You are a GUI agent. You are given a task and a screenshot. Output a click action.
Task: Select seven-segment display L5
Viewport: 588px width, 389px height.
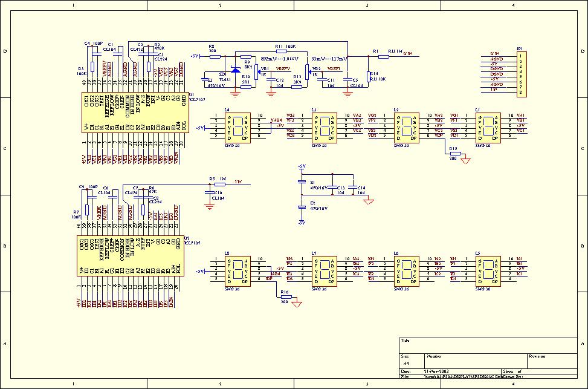coord(488,270)
